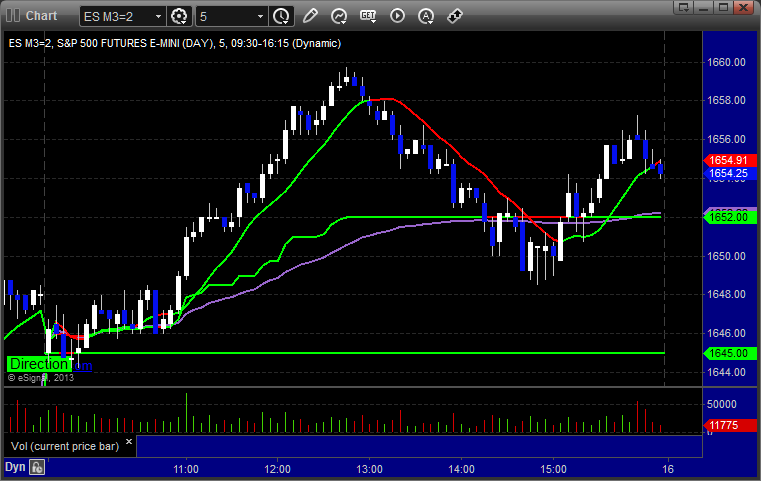This screenshot has width=761, height=481.
Task: Open the time template clock icon
Action: (x=281, y=16)
